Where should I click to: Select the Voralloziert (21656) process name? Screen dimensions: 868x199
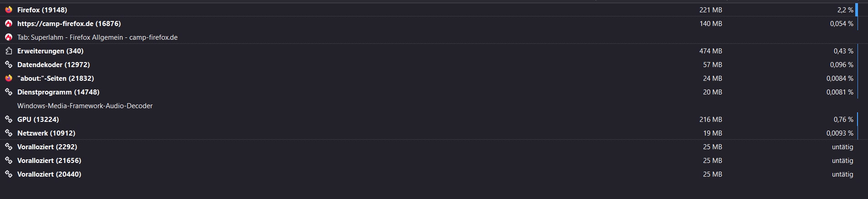click(49, 160)
